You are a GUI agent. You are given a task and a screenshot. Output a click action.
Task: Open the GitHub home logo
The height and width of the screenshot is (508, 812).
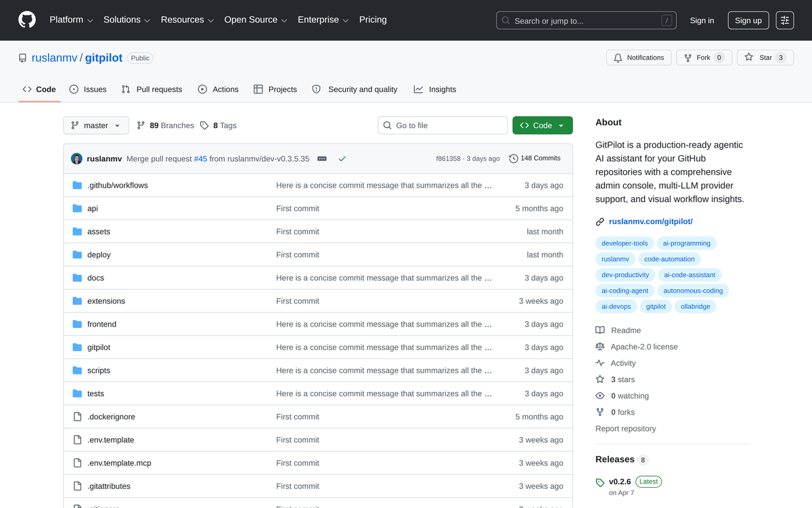[27, 20]
